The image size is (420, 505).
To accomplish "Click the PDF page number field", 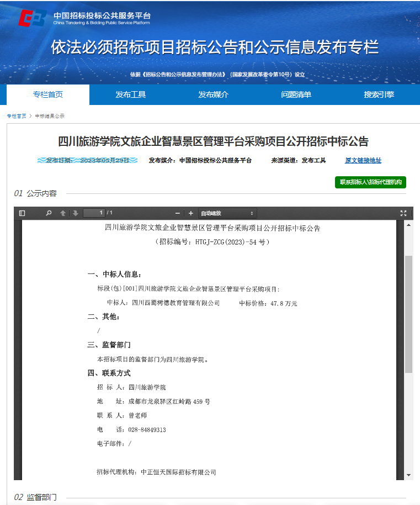I will coord(94,213).
